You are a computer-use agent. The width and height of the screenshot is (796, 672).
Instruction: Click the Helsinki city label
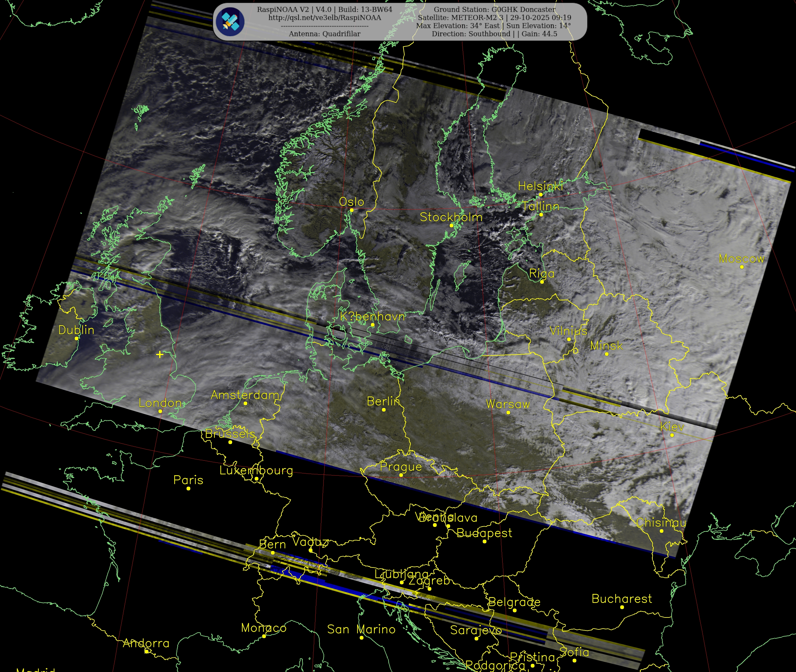(x=540, y=186)
